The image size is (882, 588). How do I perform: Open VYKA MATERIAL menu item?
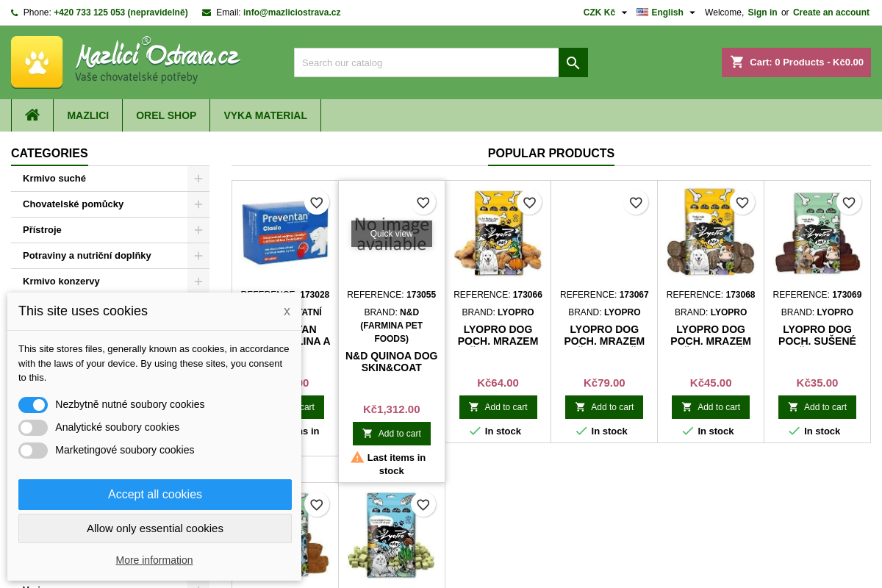[265, 115]
